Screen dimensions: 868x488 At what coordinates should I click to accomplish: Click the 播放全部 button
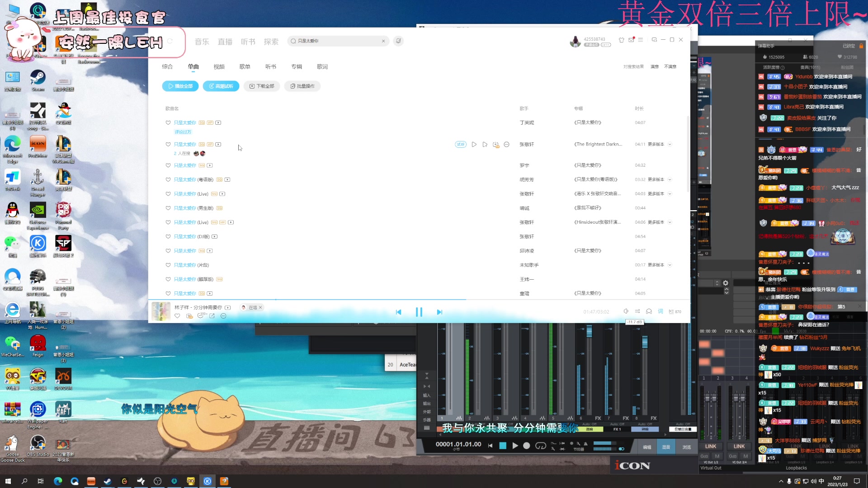click(x=180, y=86)
